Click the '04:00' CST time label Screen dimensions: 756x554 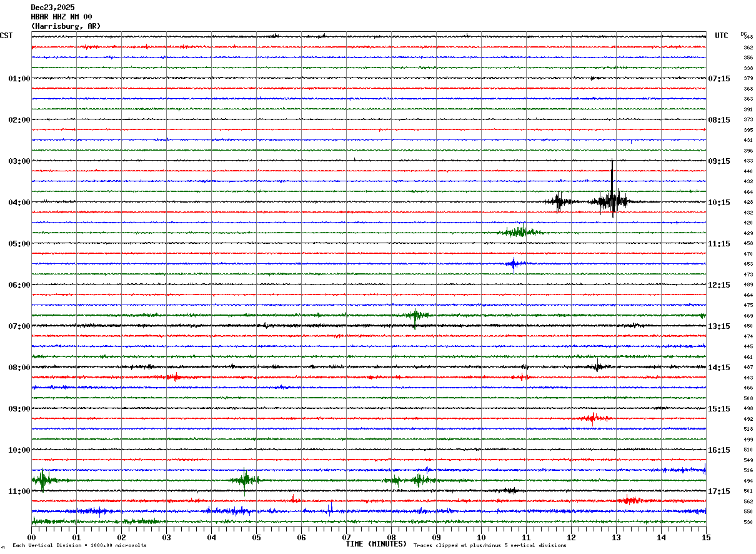click(19, 203)
